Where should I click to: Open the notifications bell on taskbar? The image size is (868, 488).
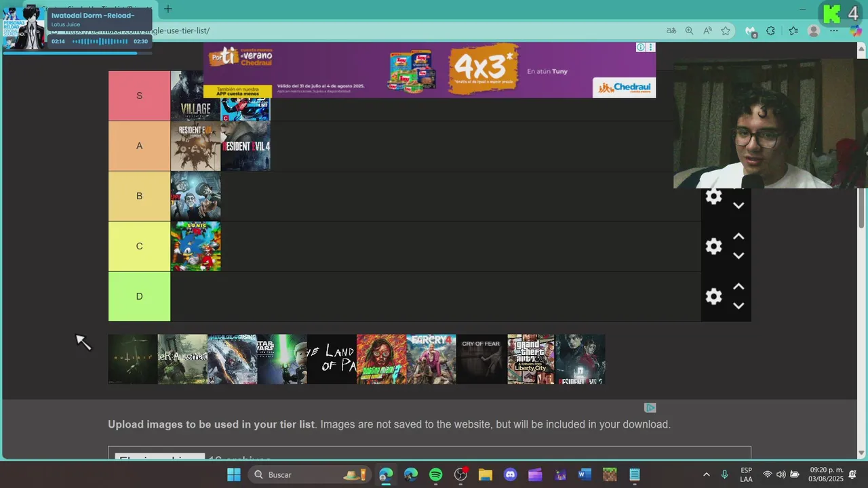click(x=852, y=474)
